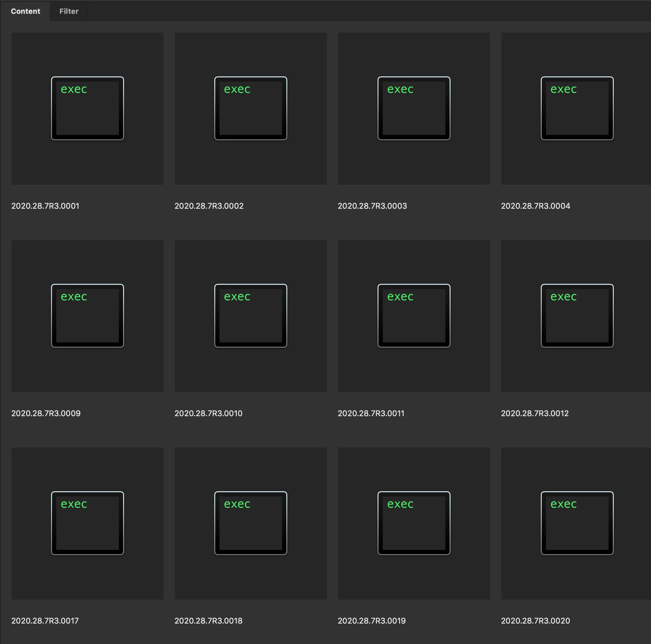The height and width of the screenshot is (644, 651).
Task: Choose exec icon for 2020.28.7R3.0011
Action: coord(414,315)
